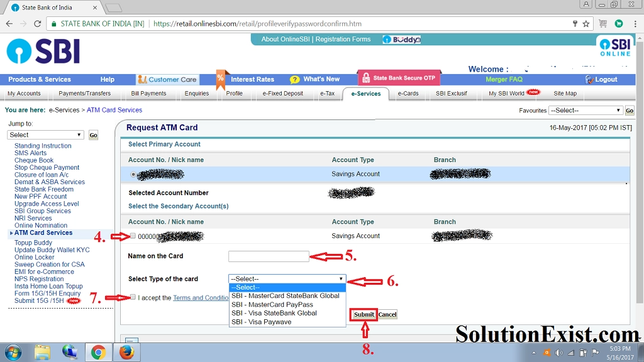This screenshot has height=362, width=644.
Task: Select SBI - Visa StateBank Global card type
Action: (275, 312)
